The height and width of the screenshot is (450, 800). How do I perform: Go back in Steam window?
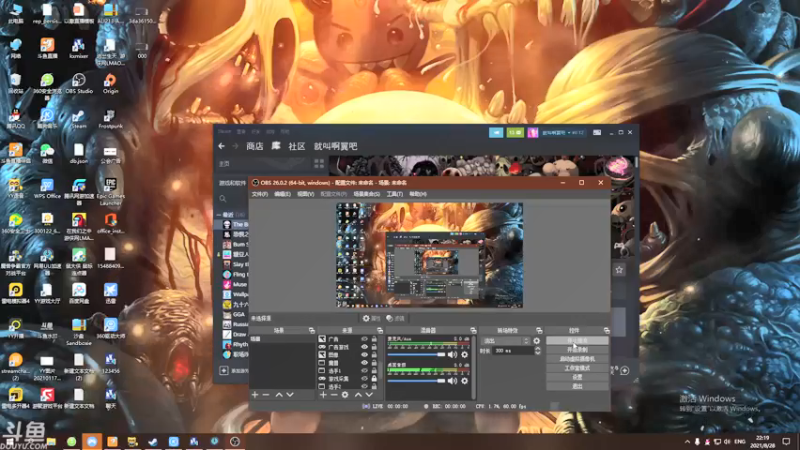pos(221,146)
